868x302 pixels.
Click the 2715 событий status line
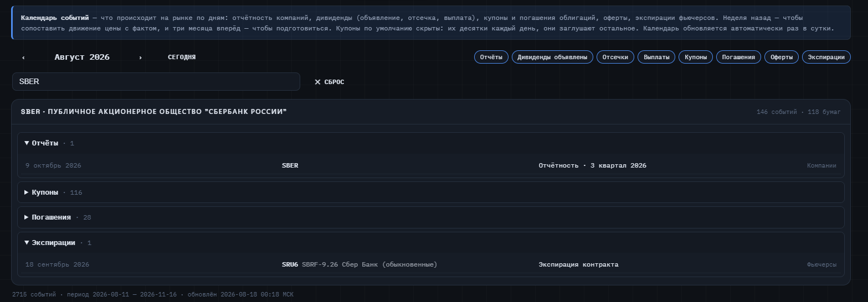coord(153,294)
